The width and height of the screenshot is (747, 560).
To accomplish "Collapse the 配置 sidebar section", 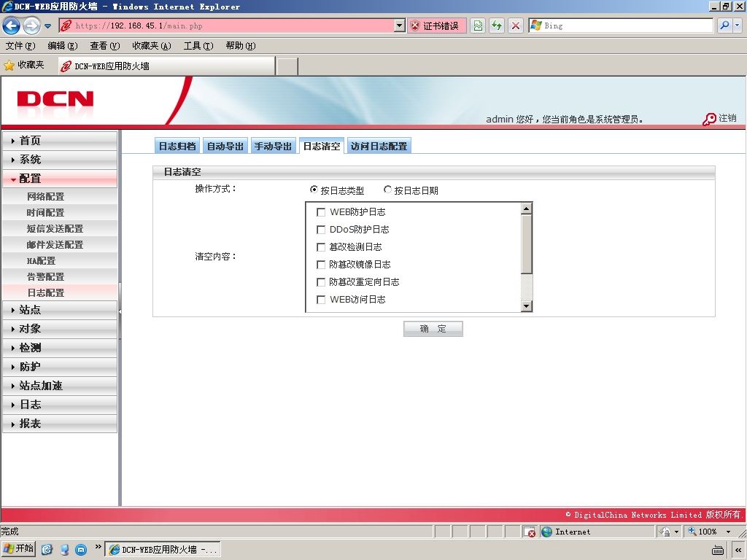I will [x=60, y=179].
